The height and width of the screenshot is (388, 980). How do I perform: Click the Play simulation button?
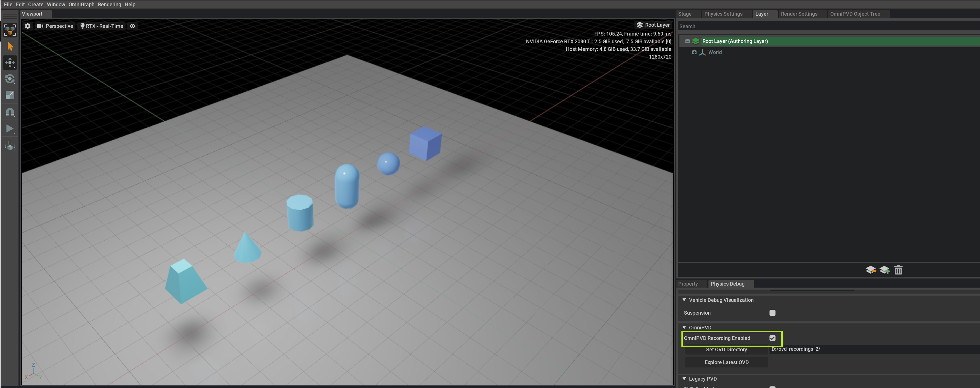tap(10, 129)
